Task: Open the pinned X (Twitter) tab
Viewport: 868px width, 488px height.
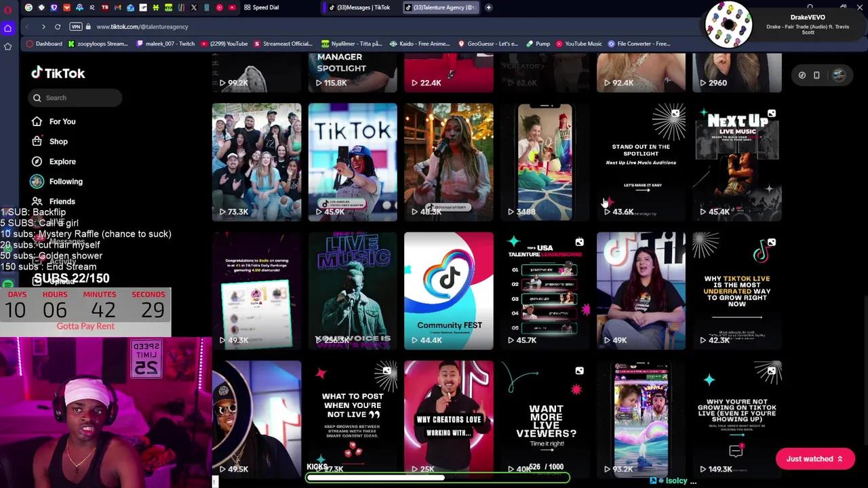Action: (194, 7)
